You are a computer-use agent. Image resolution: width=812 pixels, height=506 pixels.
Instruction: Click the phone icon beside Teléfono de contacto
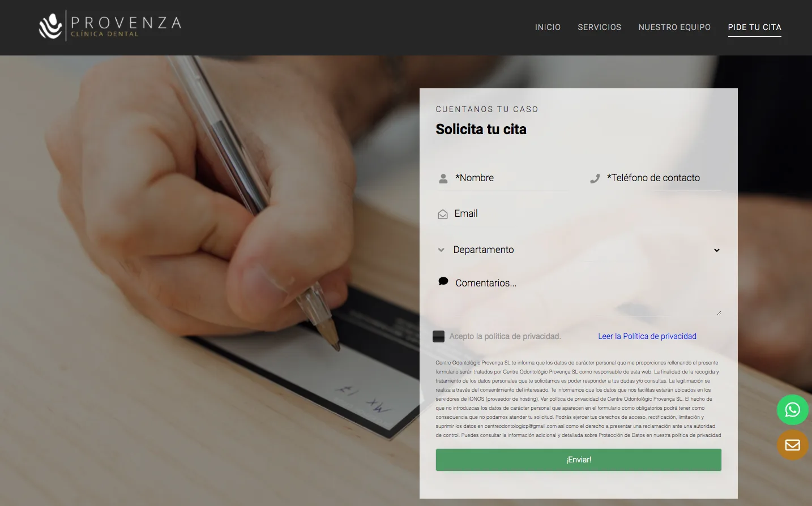pos(595,178)
